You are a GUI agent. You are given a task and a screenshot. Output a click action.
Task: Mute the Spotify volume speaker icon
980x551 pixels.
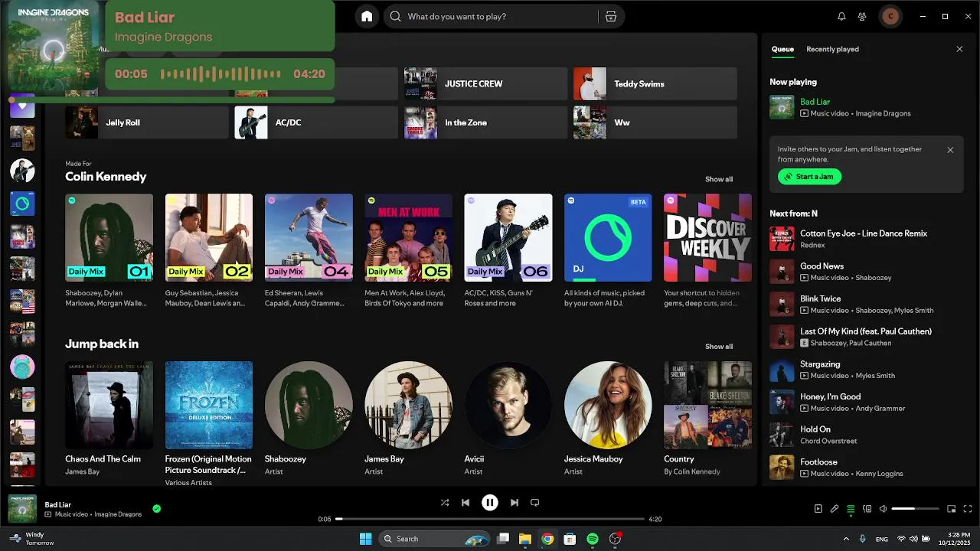click(x=883, y=509)
